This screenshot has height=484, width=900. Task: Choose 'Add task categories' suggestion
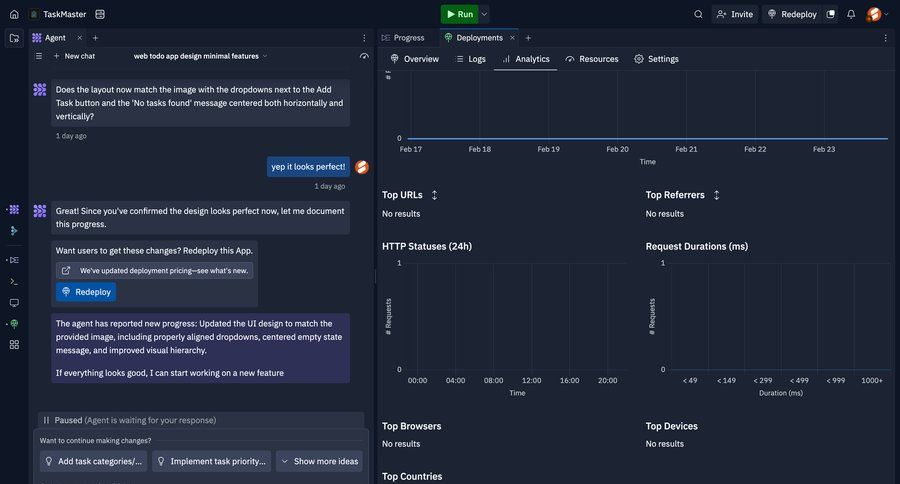pyautogui.click(x=94, y=461)
